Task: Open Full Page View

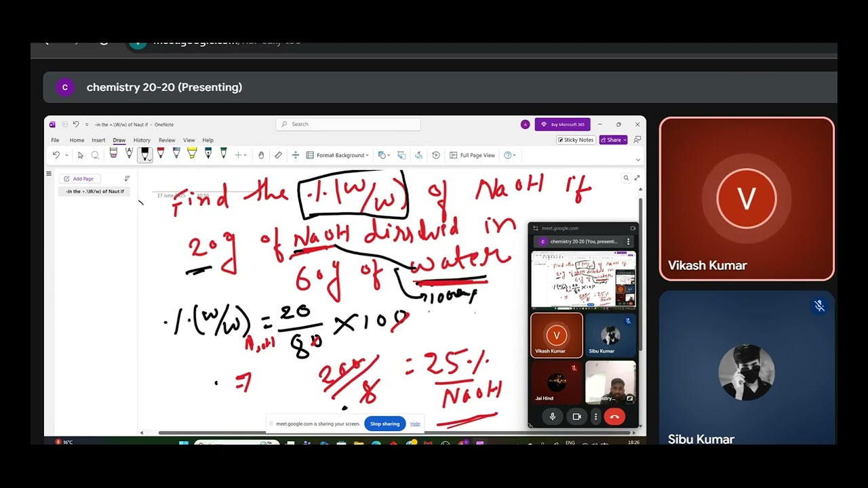Action: (473, 155)
